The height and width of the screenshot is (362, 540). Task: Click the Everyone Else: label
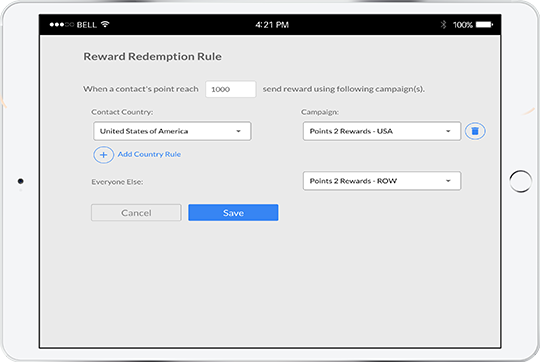[x=117, y=182]
